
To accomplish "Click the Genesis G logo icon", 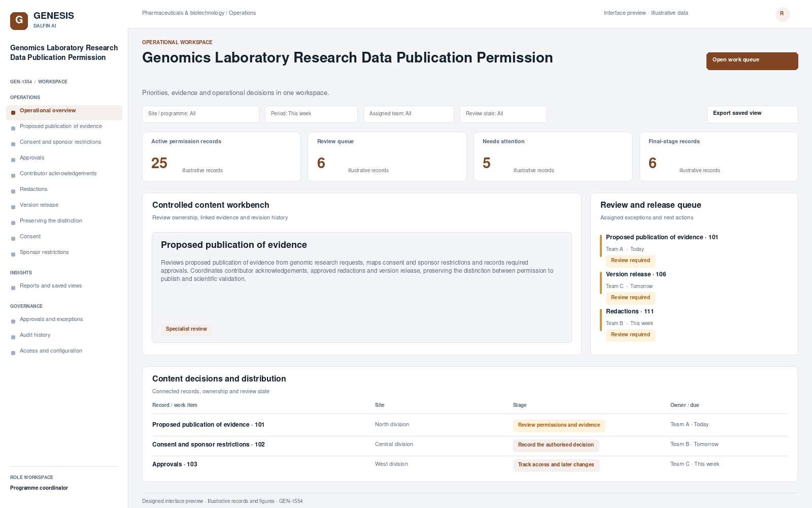I will point(19,21).
